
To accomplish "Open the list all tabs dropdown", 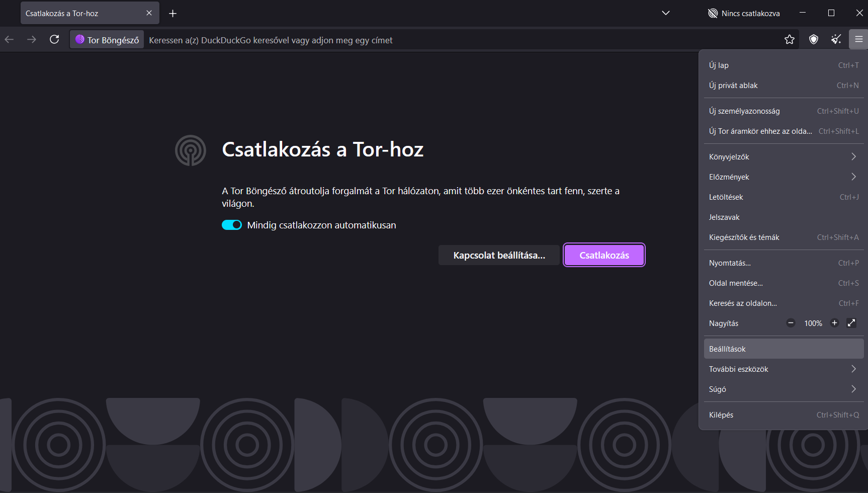I will (666, 13).
